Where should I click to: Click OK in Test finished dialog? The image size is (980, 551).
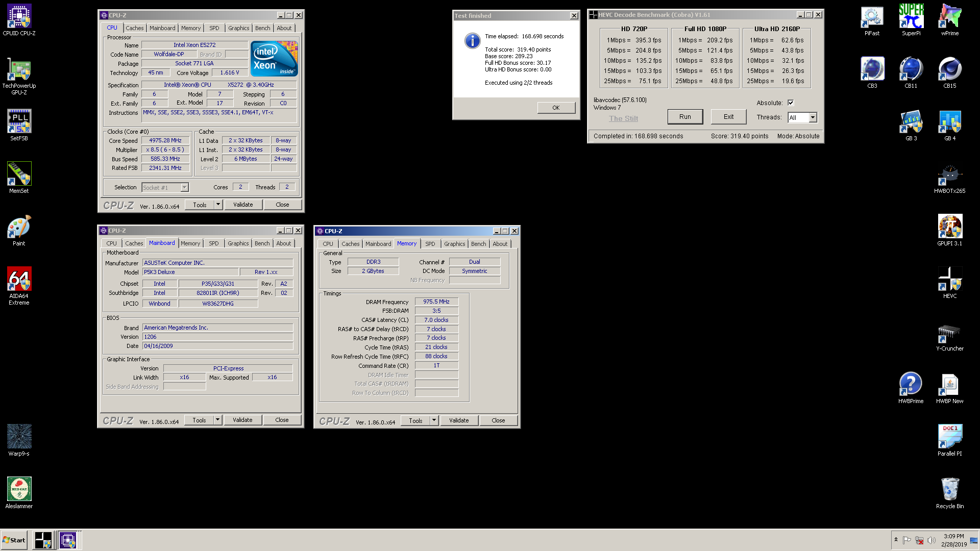tap(556, 108)
